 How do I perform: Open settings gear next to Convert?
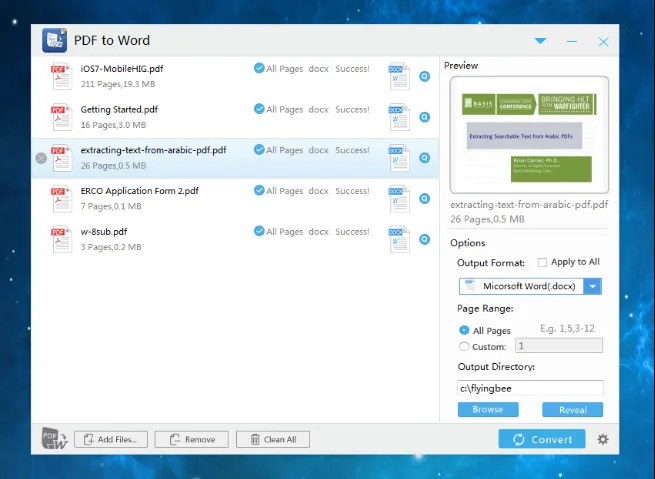(x=602, y=439)
